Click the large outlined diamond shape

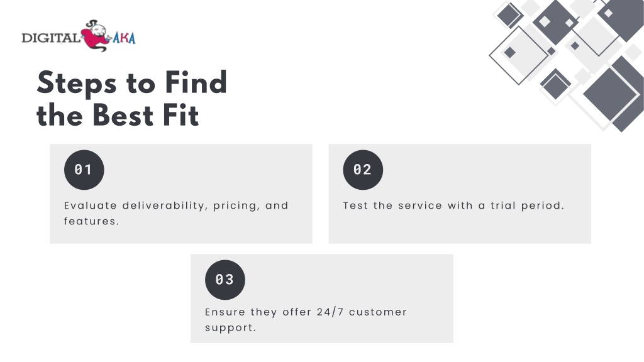coord(519,55)
